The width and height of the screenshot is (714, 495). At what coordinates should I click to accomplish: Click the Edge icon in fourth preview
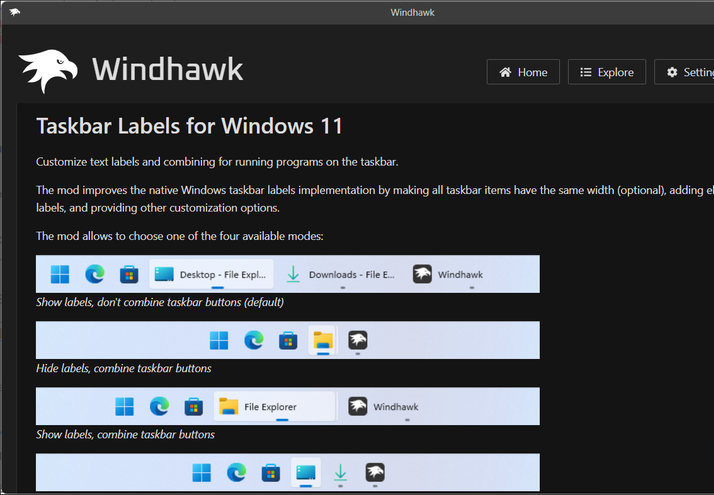coord(236,472)
